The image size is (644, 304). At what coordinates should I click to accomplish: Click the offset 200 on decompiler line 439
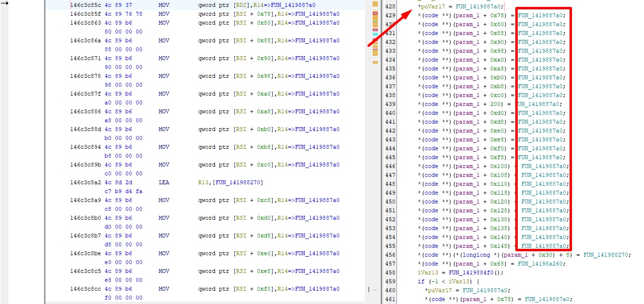(x=496, y=104)
